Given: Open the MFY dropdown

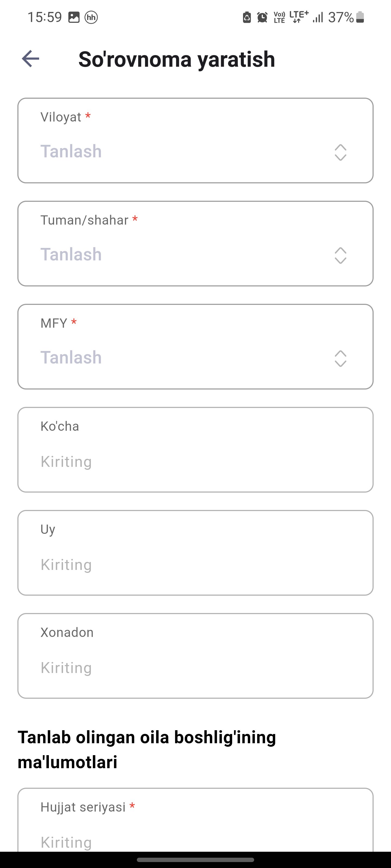Looking at the screenshot, I should pos(195,347).
